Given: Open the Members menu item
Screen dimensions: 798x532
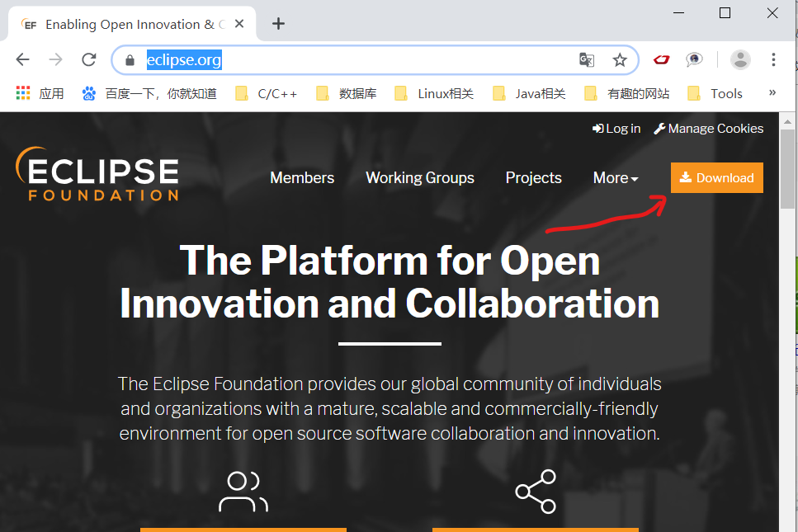Looking at the screenshot, I should [302, 177].
